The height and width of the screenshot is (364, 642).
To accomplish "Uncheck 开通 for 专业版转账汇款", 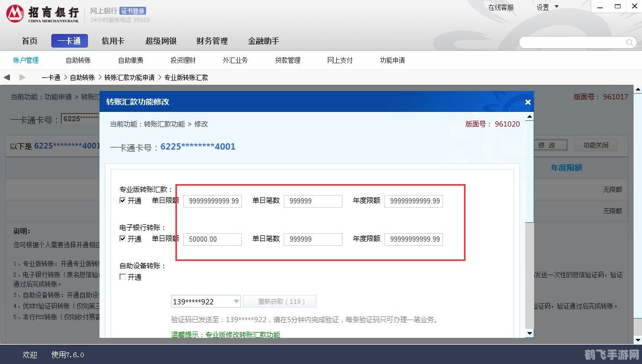I will tap(122, 200).
